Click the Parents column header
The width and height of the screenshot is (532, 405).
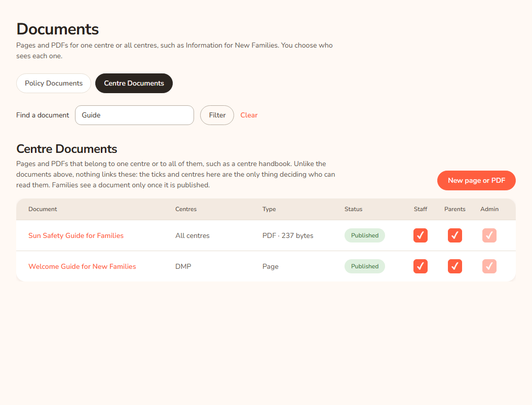455,209
